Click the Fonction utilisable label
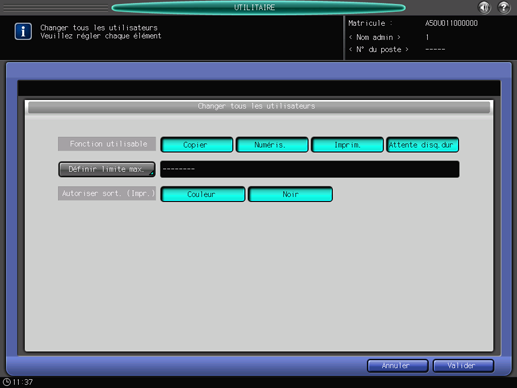Image resolution: width=517 pixels, height=388 pixels. (x=107, y=144)
